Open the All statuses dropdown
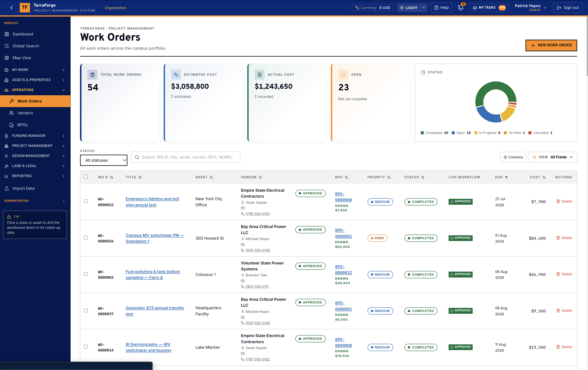Image resolution: width=588 pixels, height=370 pixels. [104, 160]
